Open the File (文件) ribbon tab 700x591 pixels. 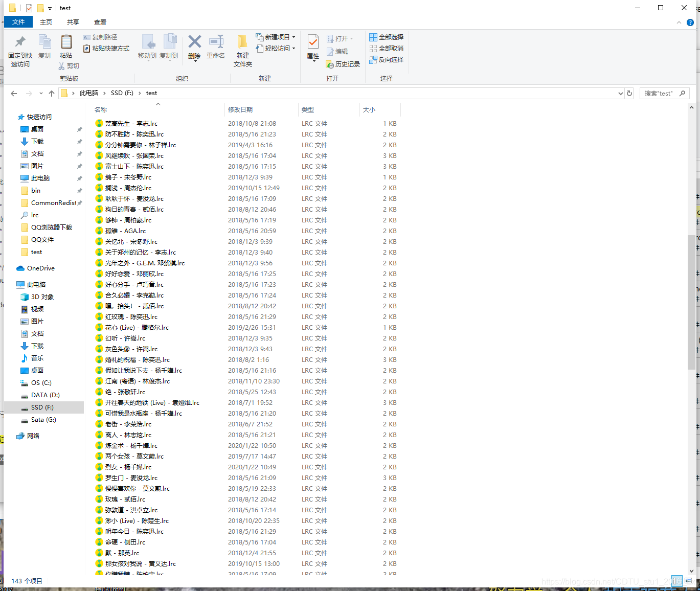pos(18,22)
